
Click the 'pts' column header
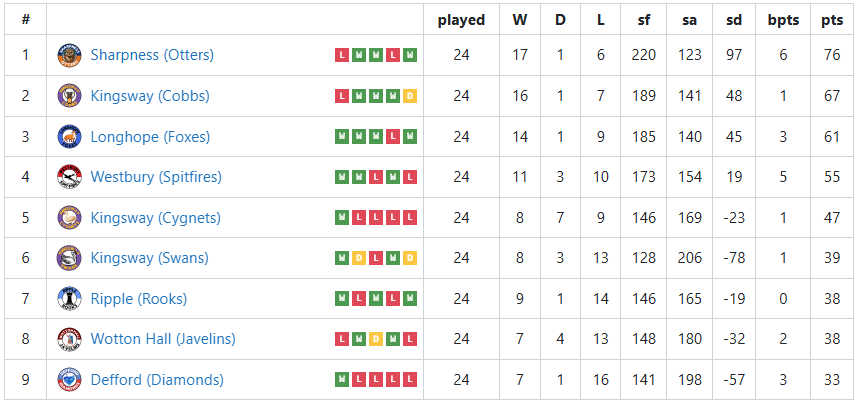(x=832, y=20)
